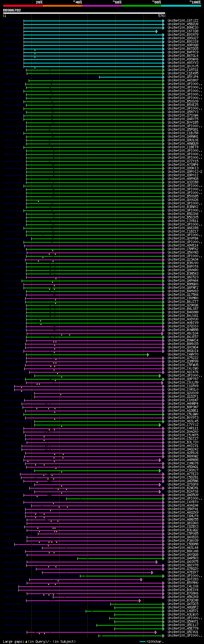Open hit UniRef100_B4FPC9

(x=183, y=52)
